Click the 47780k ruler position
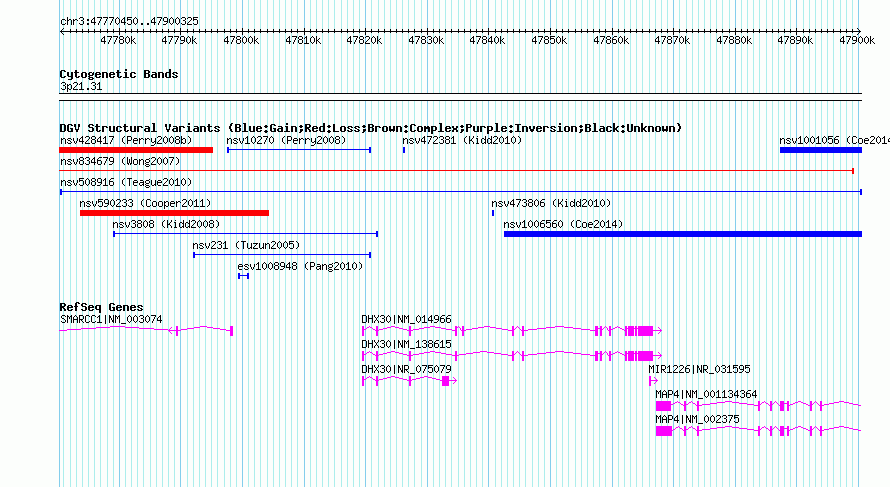 point(118,40)
